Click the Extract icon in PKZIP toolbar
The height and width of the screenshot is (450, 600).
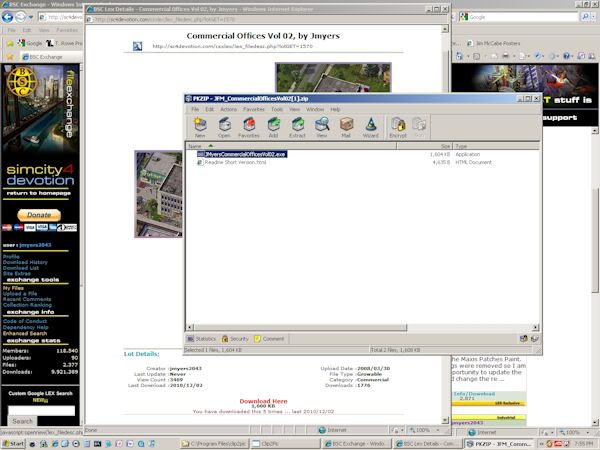[x=297, y=127]
